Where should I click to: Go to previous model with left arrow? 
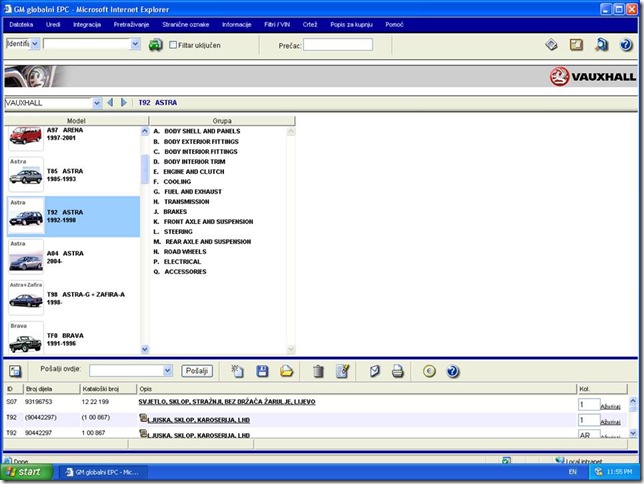click(110, 102)
